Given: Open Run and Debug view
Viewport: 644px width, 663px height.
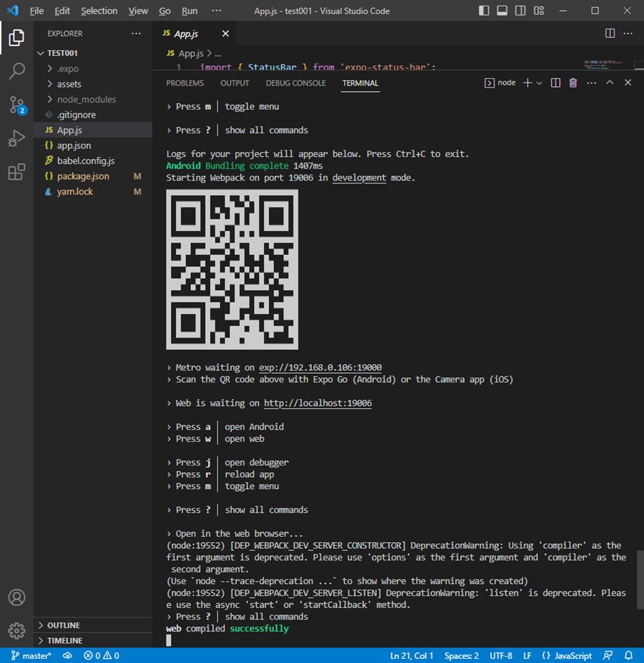Looking at the screenshot, I should pos(16,139).
